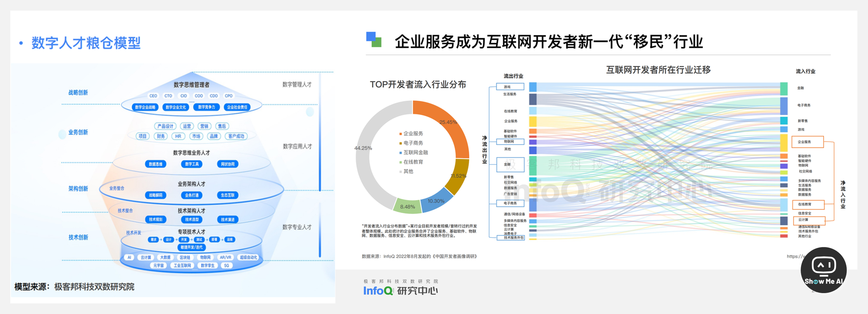Select the CEO pill in the pyramid
The image size is (868, 314).
tap(153, 96)
